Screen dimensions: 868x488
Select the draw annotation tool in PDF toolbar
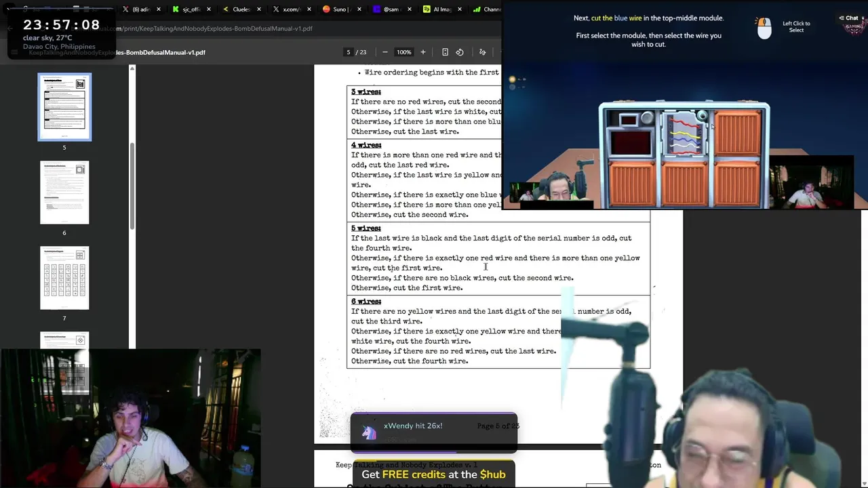(x=483, y=52)
